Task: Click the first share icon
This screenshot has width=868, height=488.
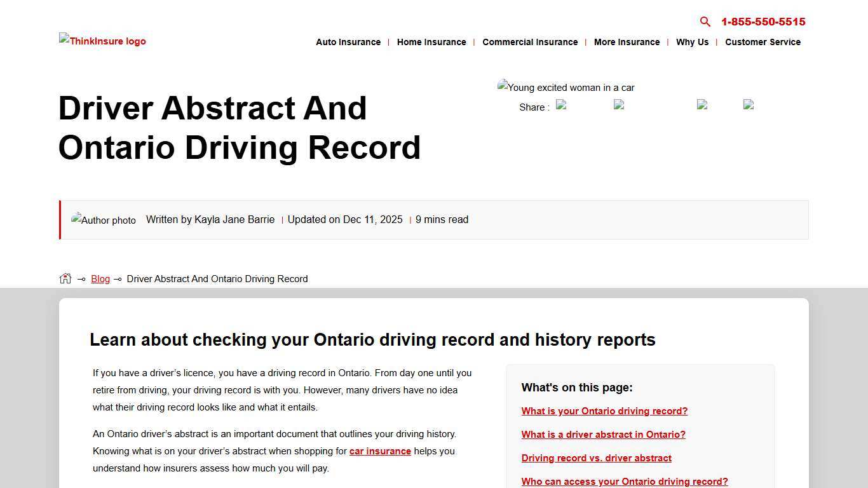Action: point(562,105)
